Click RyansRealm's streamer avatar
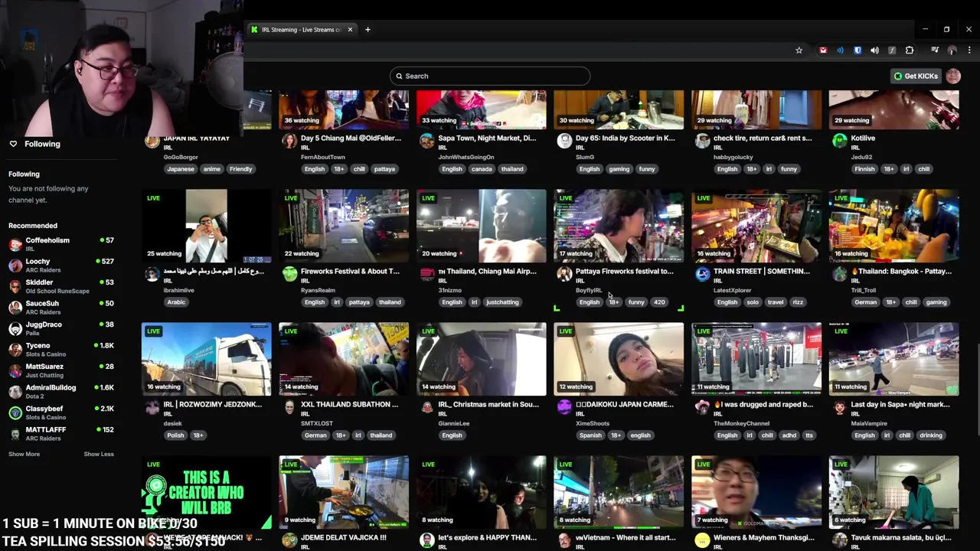 click(x=289, y=274)
